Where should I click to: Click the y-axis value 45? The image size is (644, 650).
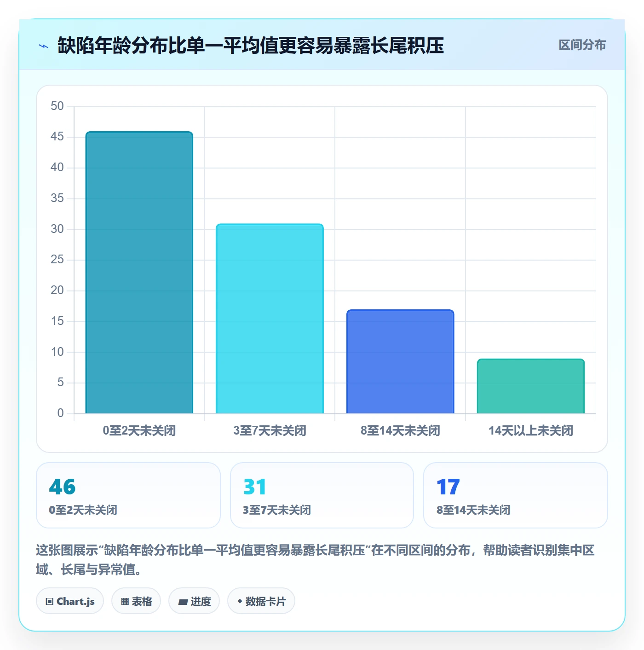tap(57, 137)
